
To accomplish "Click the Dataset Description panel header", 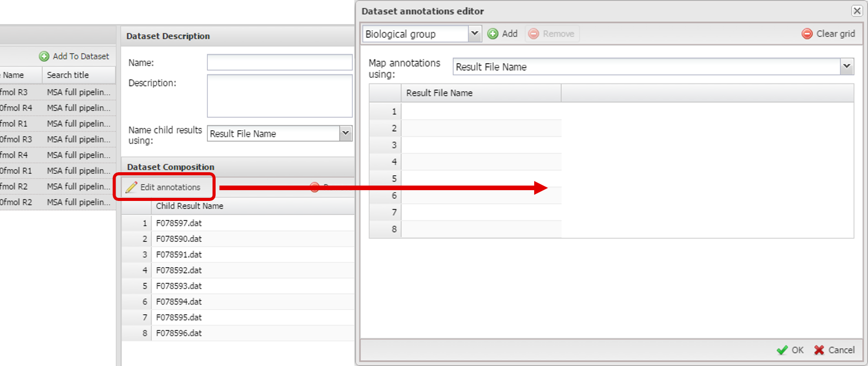I will [x=238, y=36].
